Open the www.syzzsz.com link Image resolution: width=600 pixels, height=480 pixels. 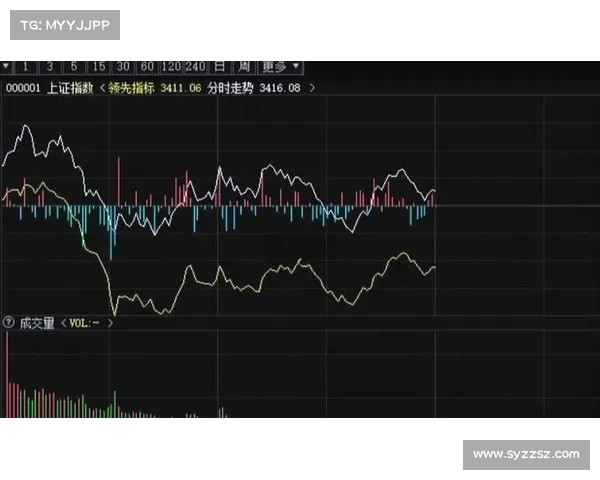(x=526, y=454)
